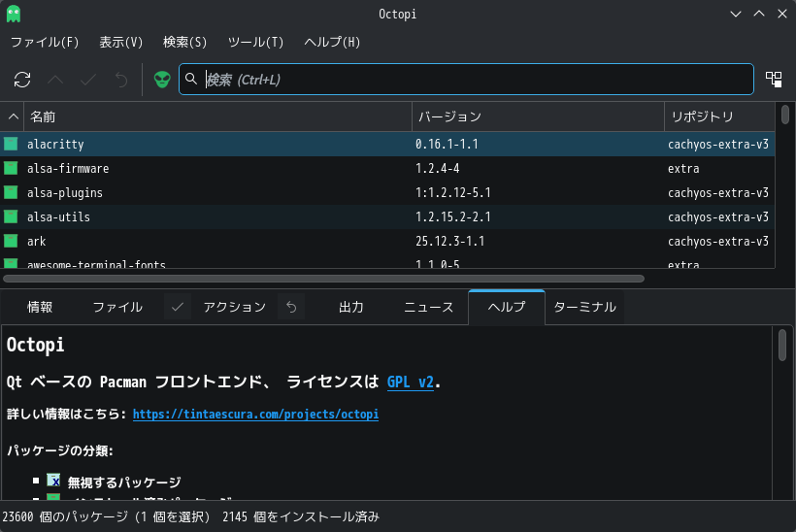The width and height of the screenshot is (796, 532).
Task: Click version cell 1:1.2.12-5.1
Action: click(452, 192)
